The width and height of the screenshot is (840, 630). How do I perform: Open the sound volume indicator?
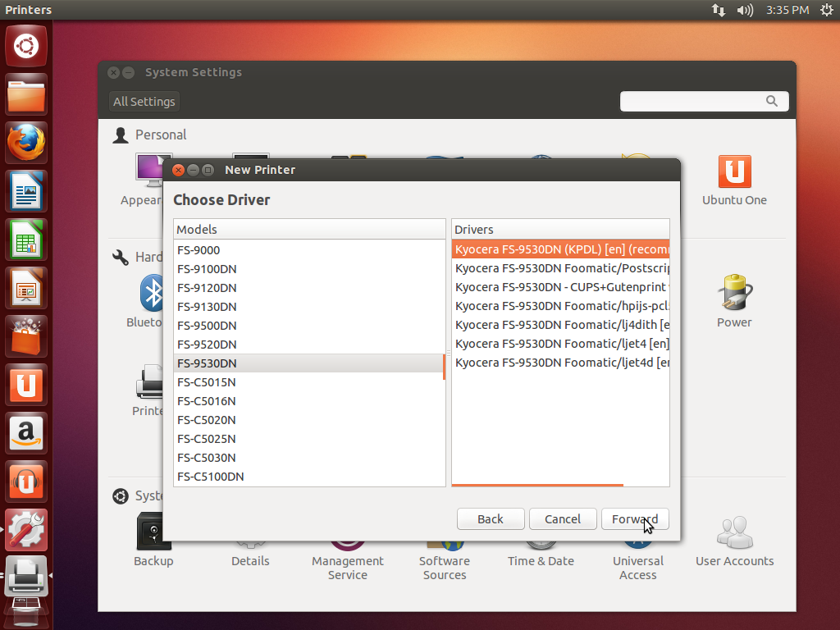coord(745,10)
